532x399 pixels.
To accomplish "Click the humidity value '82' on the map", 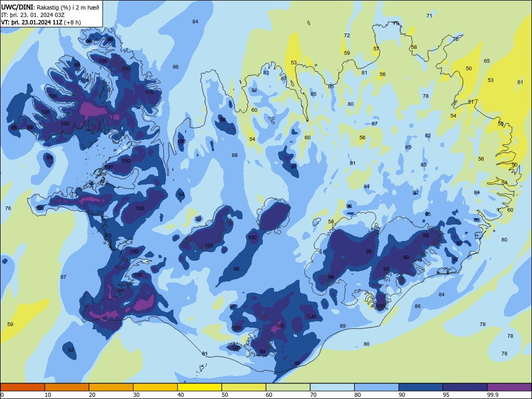I will point(428,135).
